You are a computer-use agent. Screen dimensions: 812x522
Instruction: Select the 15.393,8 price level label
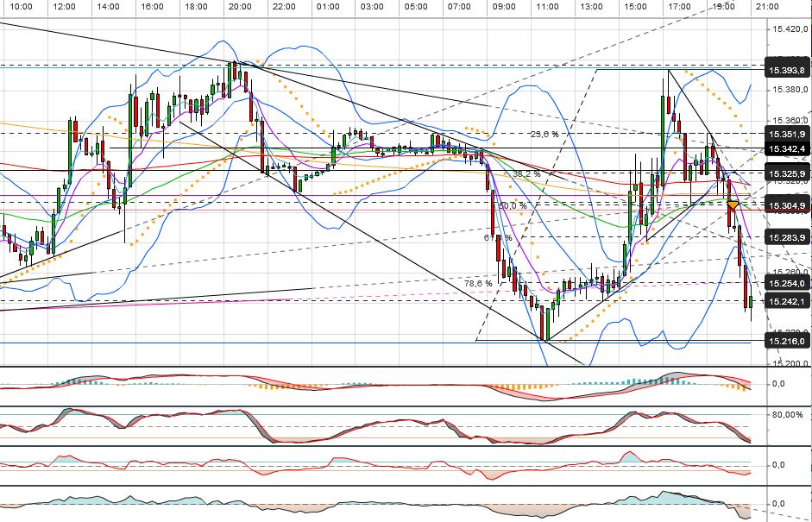pos(787,71)
